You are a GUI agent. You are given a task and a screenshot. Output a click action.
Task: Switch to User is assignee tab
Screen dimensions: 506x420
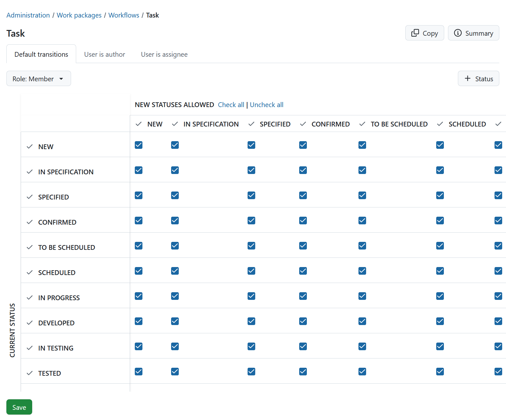click(164, 54)
